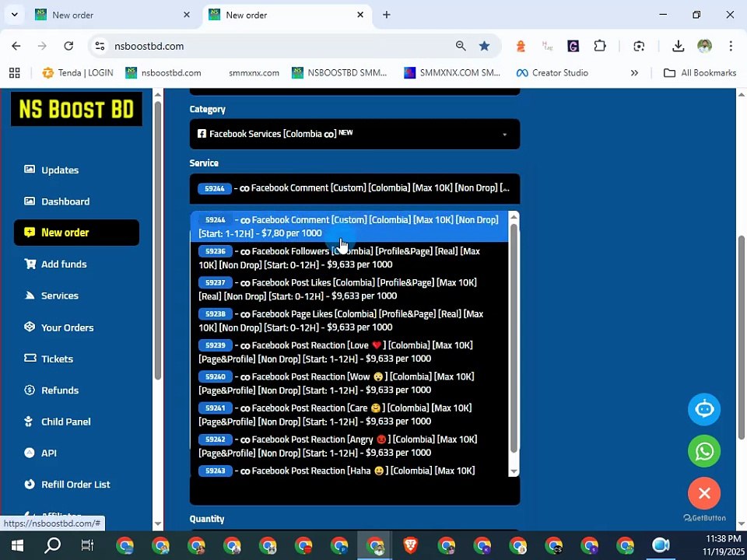The height and width of the screenshot is (560, 747).
Task: Open Chrome three-dot menu
Action: (x=731, y=46)
